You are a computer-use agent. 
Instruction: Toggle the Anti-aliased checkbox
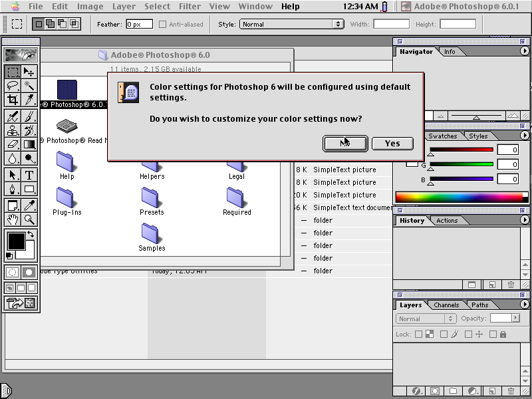click(162, 24)
